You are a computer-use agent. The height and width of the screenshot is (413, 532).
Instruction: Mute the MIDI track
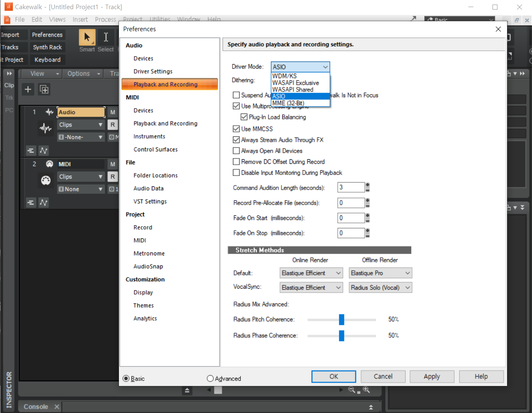pyautogui.click(x=113, y=164)
